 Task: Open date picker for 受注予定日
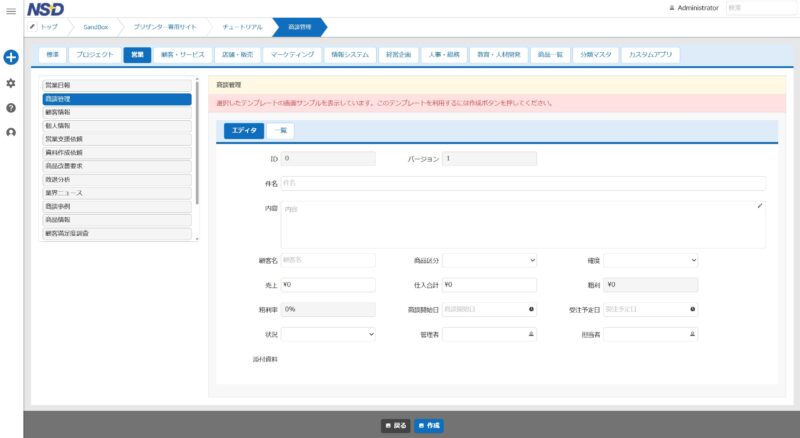pos(692,309)
